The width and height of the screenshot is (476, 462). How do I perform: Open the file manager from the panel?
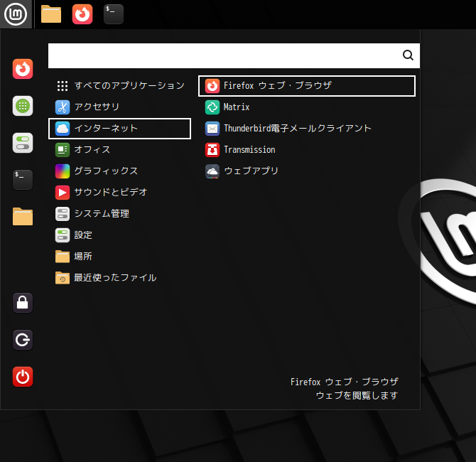coord(51,14)
